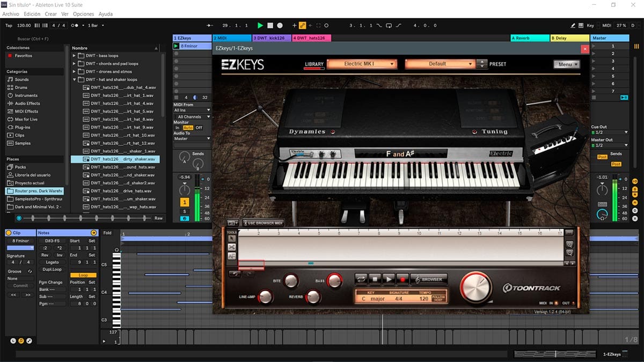The image size is (644, 362).
Task: Select the EZkeys scissors tool
Action: [232, 247]
